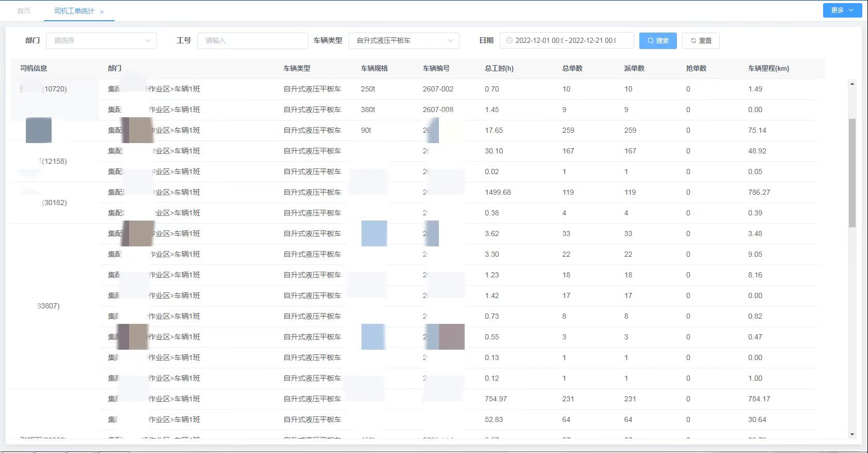
Task: Click the 车辆里程(km) column header
Action: point(768,68)
